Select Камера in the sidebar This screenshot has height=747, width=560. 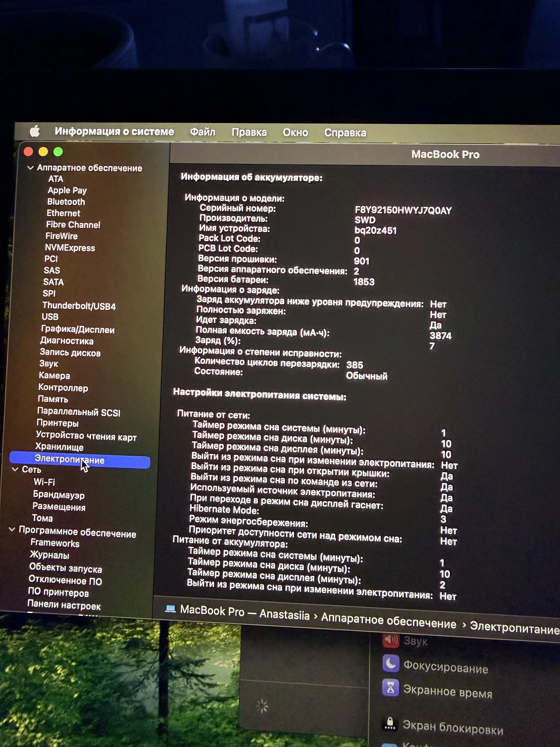coord(54,375)
